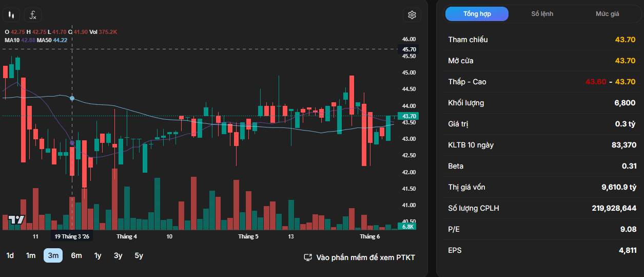Viewport: 644px width, 277px height.
Task: Click the 19 Tháng 3 '26 date marker
Action: point(72,236)
